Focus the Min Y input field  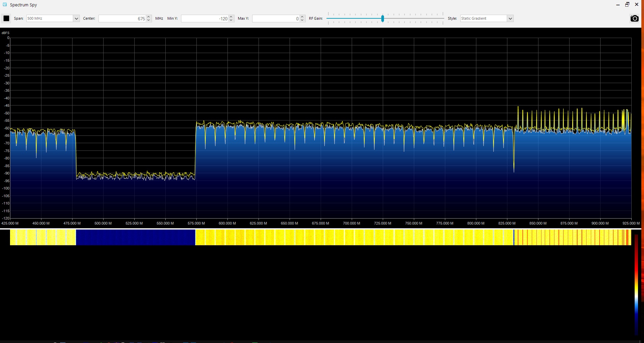coord(204,19)
